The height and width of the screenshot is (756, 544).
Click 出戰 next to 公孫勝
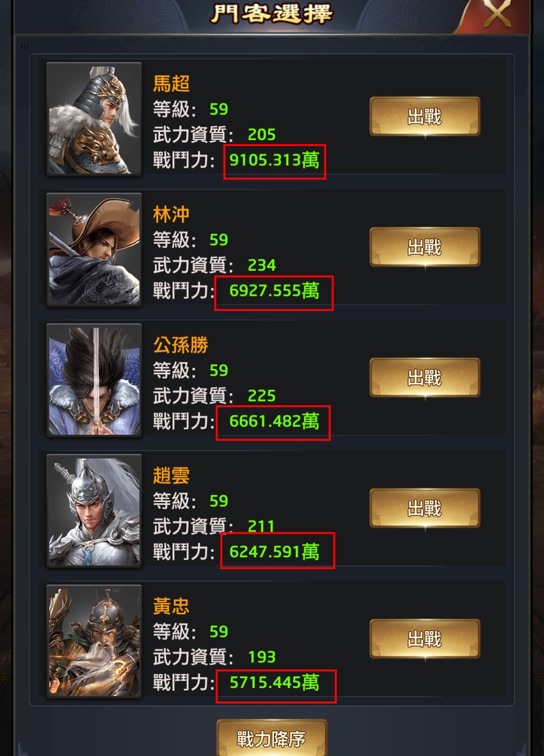pyautogui.click(x=425, y=377)
